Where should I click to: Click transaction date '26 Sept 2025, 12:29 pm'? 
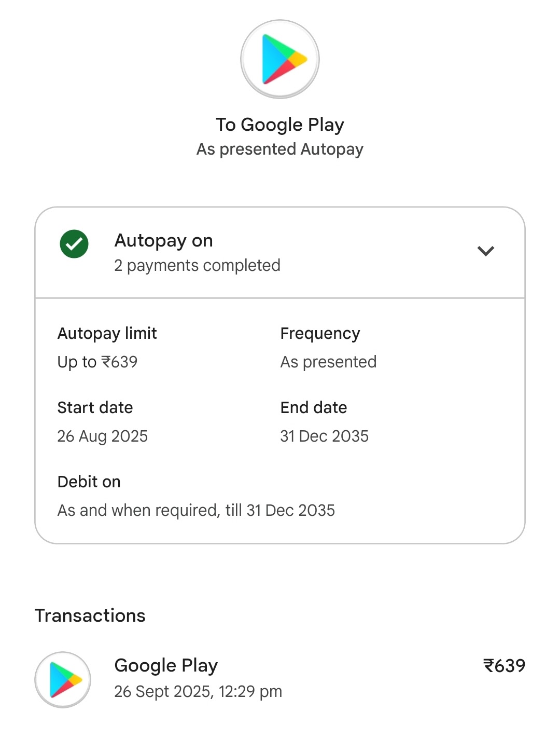198,692
